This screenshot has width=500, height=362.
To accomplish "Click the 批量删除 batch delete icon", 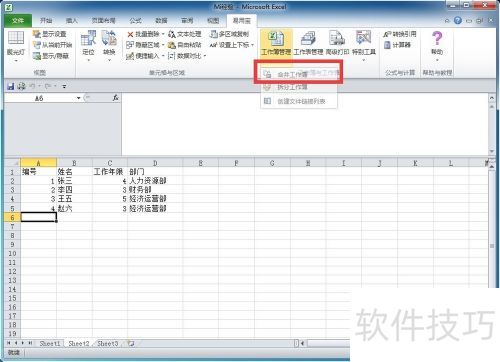I will tap(130, 34).
